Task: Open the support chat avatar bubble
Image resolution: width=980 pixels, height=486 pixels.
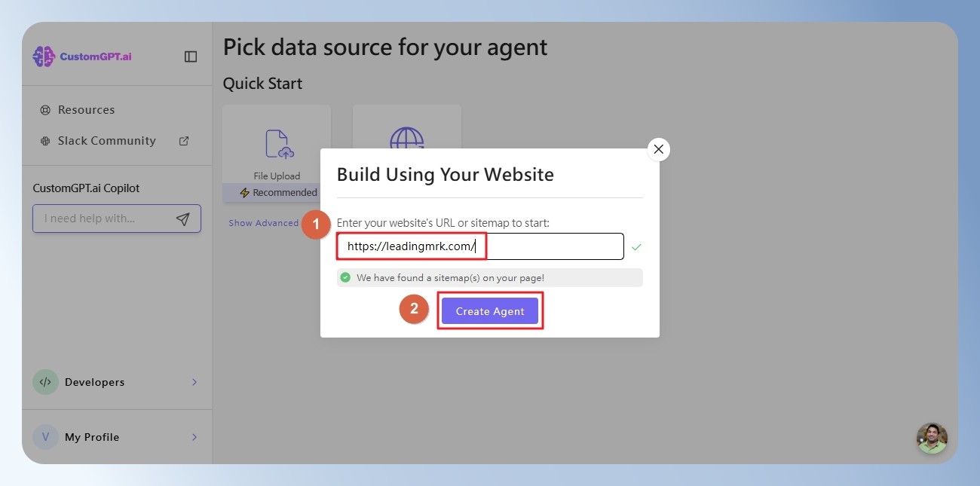Action: click(x=932, y=439)
